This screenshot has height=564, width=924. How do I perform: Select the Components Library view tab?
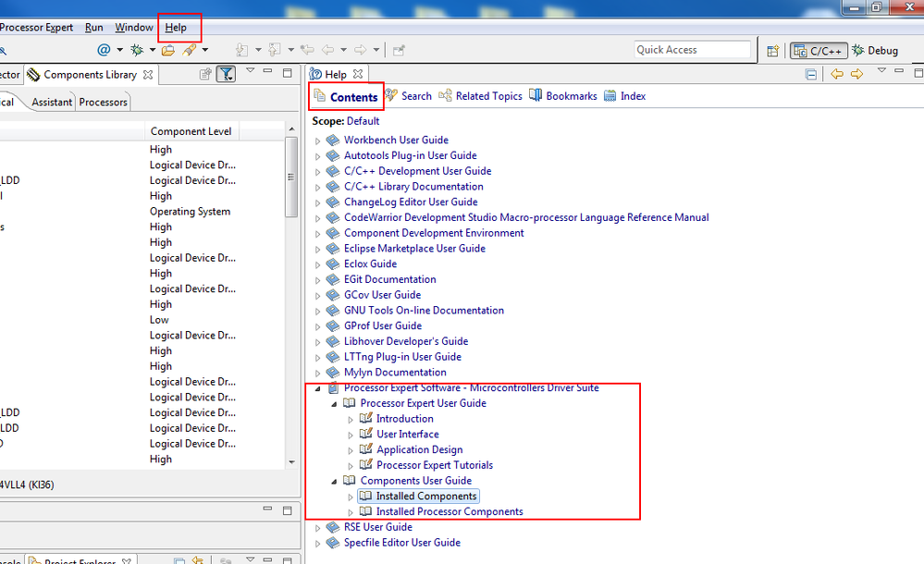click(x=90, y=75)
